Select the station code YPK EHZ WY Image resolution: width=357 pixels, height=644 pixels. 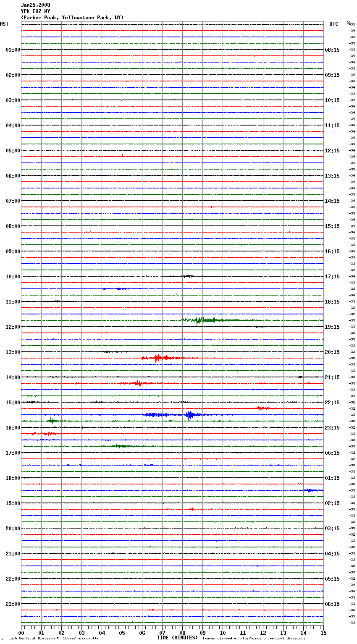(x=35, y=11)
